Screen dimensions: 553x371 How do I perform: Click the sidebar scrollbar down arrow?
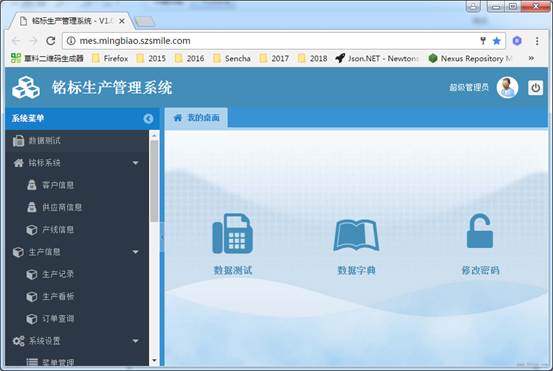154,360
